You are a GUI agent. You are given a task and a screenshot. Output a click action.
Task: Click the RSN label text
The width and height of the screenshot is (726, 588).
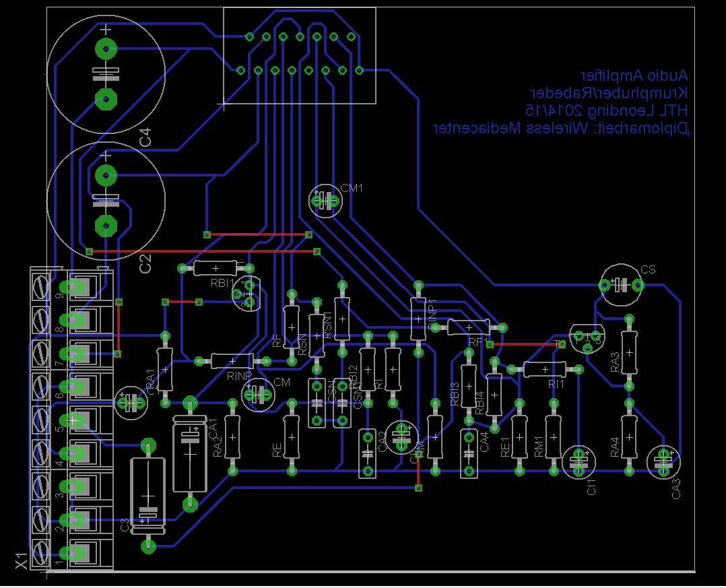point(303,345)
